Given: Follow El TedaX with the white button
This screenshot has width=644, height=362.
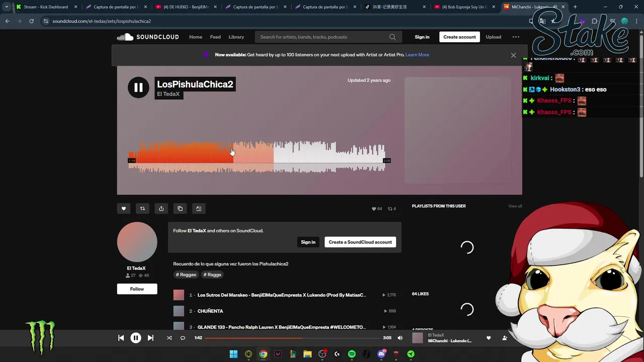Looking at the screenshot, I should coord(137,289).
